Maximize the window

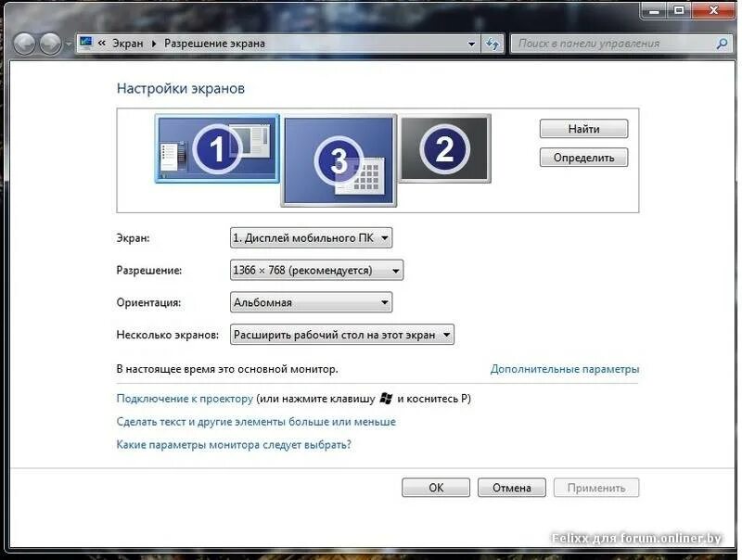[679, 11]
